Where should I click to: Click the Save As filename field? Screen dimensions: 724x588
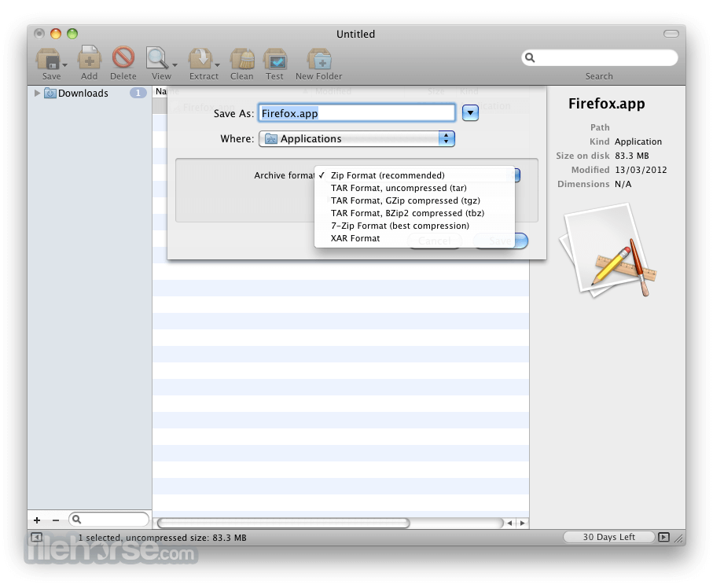[x=356, y=113]
